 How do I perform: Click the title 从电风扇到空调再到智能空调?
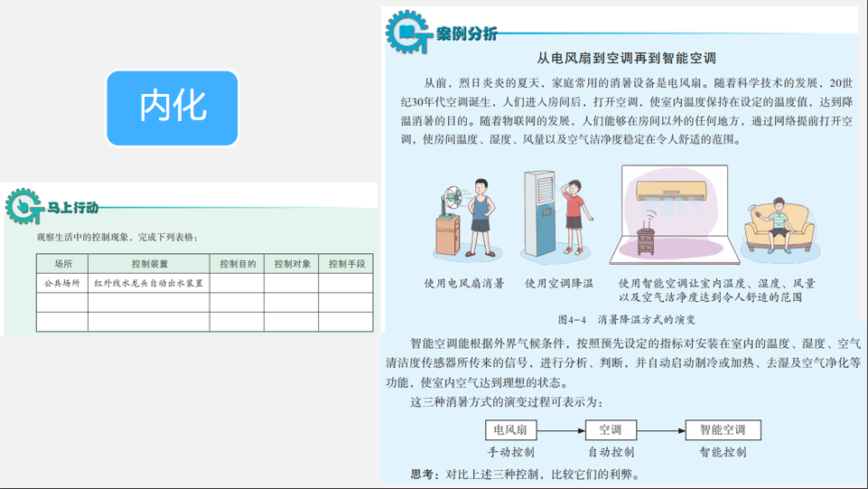click(x=627, y=58)
